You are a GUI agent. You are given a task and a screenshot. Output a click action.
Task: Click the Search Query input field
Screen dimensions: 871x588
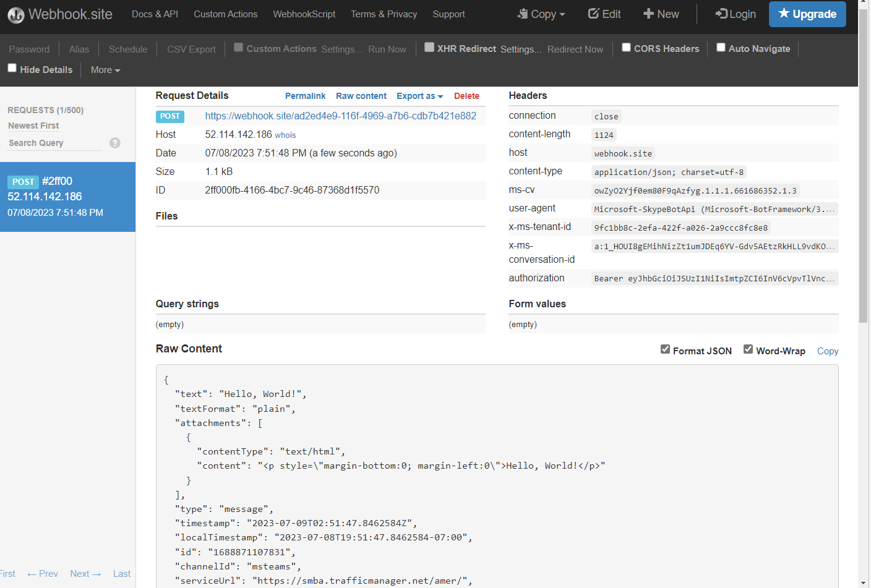(54, 143)
